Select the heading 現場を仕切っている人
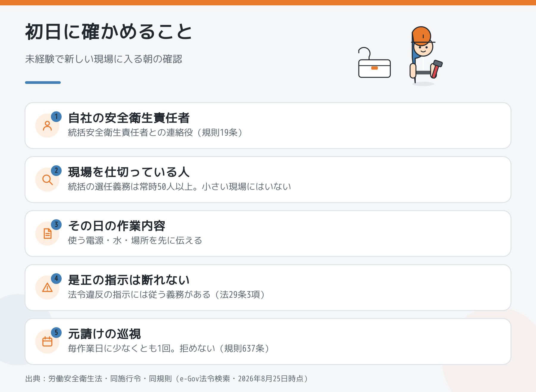 pos(129,172)
